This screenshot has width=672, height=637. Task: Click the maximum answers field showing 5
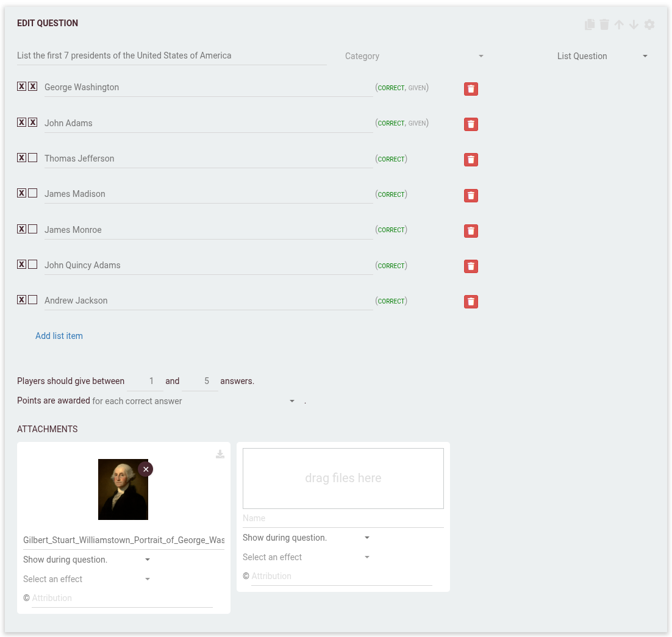(x=201, y=381)
